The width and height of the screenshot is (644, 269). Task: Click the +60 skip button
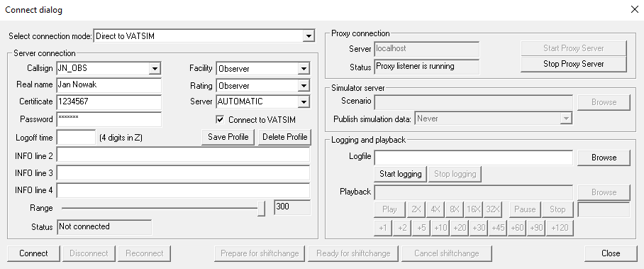(516, 228)
